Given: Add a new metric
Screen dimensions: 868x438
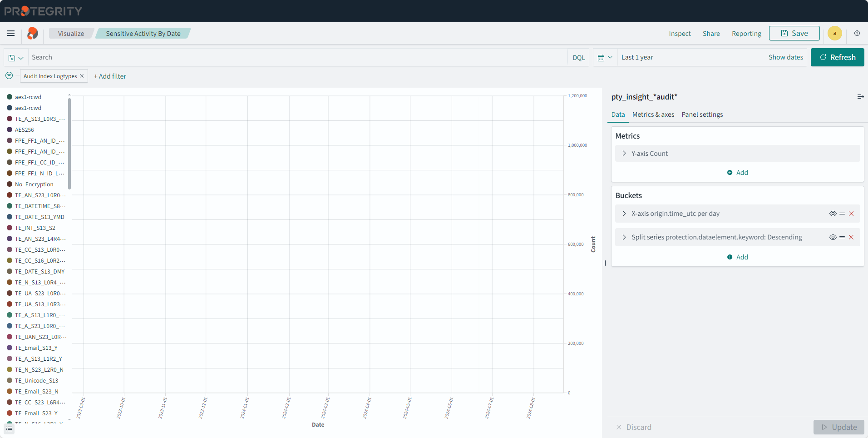Looking at the screenshot, I should (737, 173).
